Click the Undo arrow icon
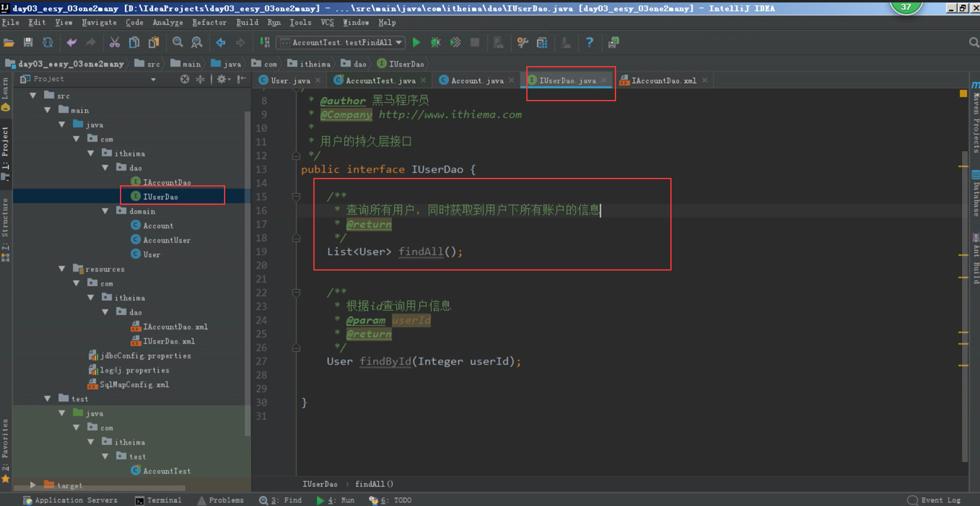The image size is (980, 506). click(x=72, y=42)
